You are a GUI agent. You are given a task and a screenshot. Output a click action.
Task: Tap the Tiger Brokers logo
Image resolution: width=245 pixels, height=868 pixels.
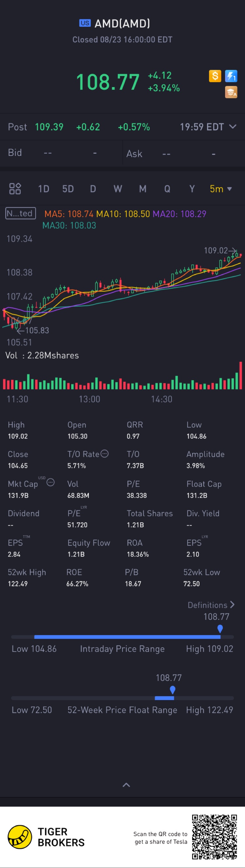pos(20,837)
